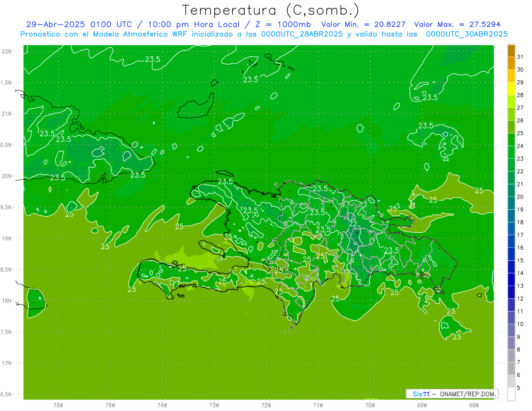This screenshot has width=532, height=411.
Task: Click the gray legend swatch between 6 and 7
Action: point(511,368)
